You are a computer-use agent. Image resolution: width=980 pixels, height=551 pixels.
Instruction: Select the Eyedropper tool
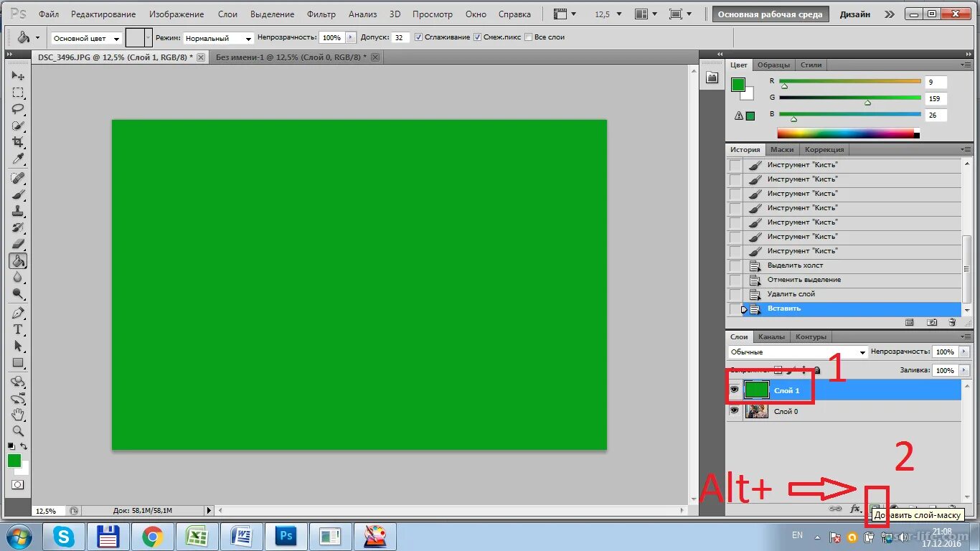pos(18,159)
